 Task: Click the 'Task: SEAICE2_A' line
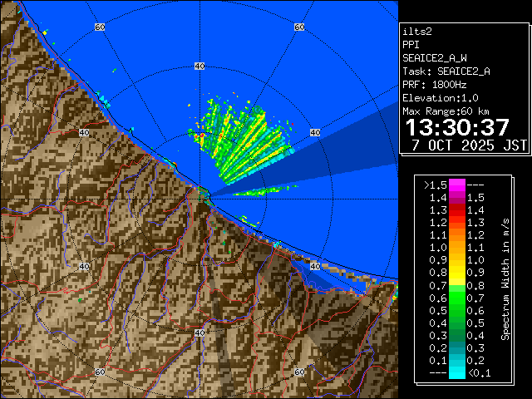point(446,71)
